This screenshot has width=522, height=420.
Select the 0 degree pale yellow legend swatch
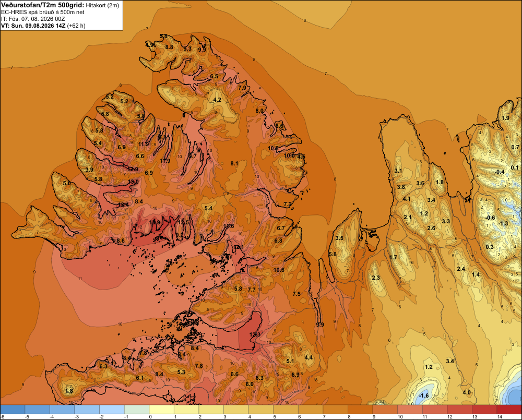(162, 410)
